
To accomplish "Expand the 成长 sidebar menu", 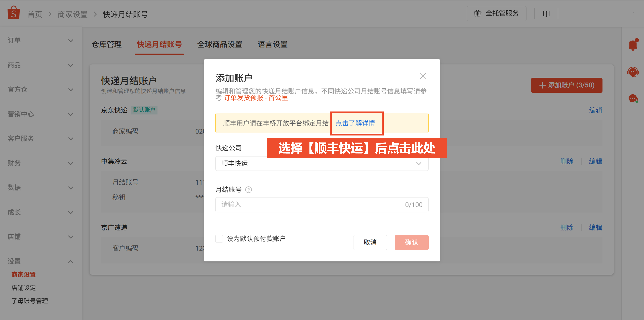I will click(x=41, y=212).
